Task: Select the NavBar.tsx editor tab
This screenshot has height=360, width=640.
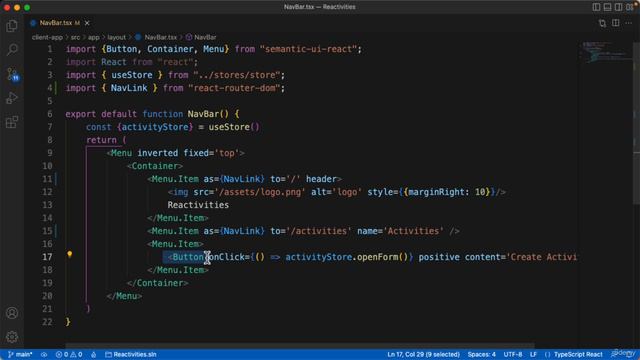Action: click(x=60, y=23)
